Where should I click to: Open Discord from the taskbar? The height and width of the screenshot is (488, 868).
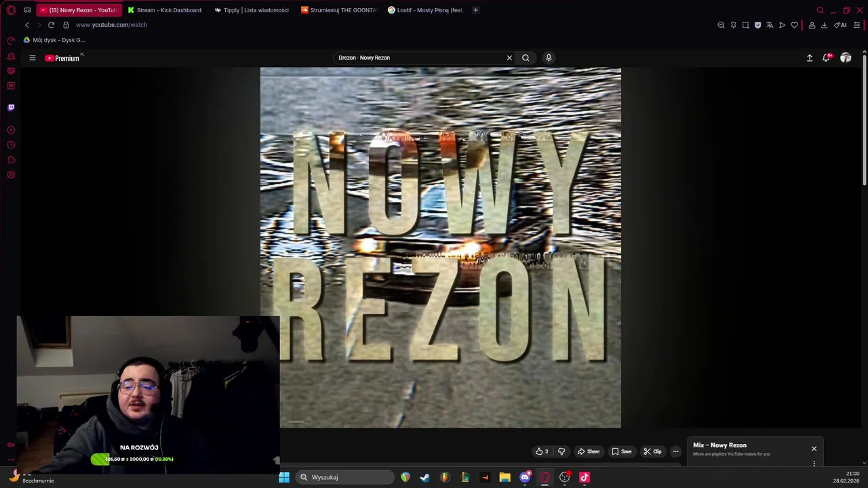point(525,477)
